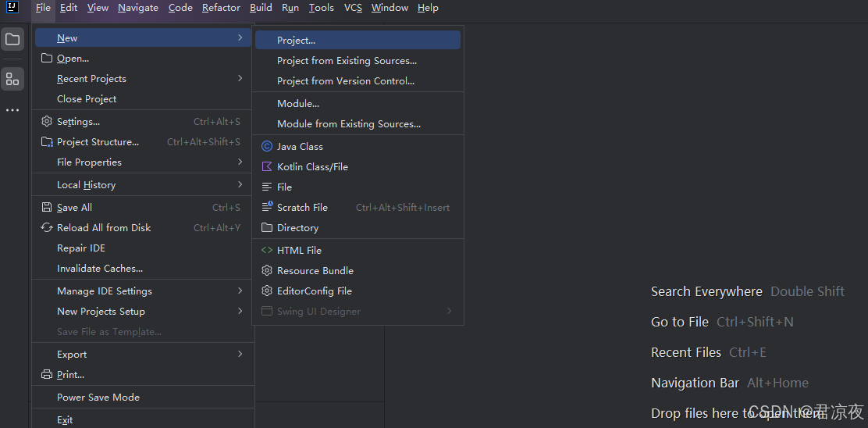Open the Project tool window folder icon
Screen dimensions: 868x428
[12, 39]
